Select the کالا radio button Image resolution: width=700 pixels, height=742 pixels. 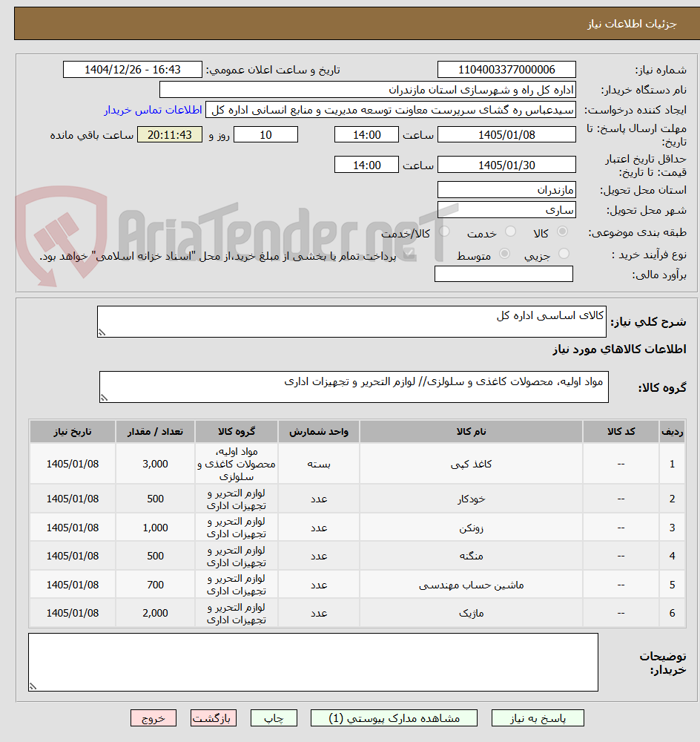[x=562, y=232]
